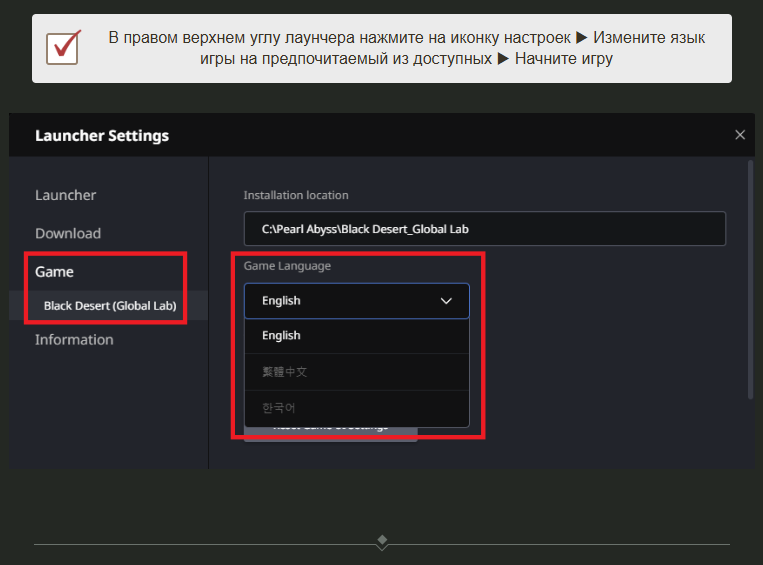Image resolution: width=763 pixels, height=565 pixels.
Task: Open the Information section
Action: coord(74,340)
